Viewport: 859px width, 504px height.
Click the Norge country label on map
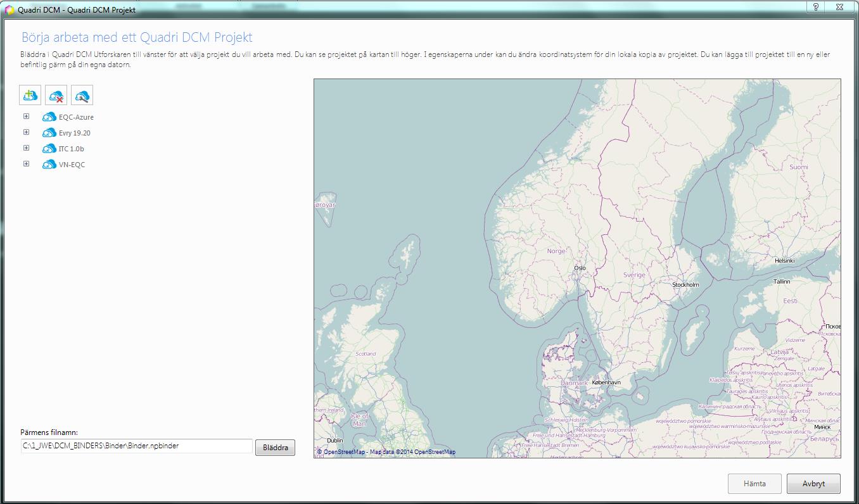tap(556, 251)
